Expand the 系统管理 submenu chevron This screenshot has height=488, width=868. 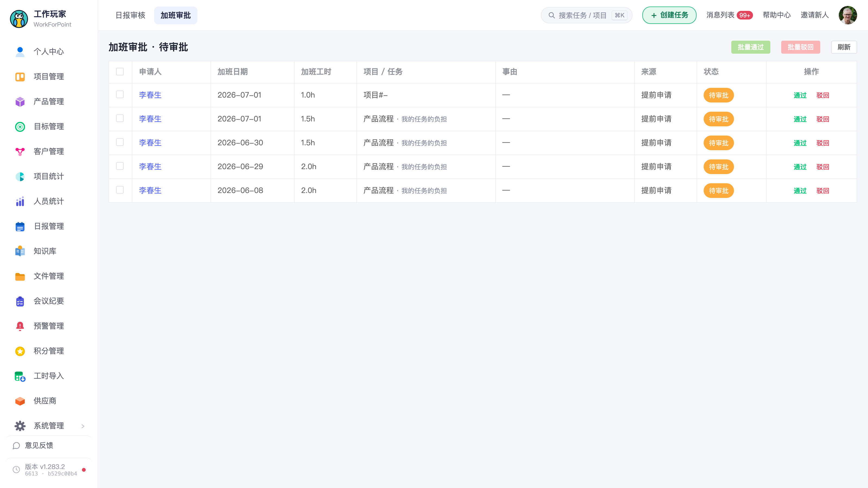(83, 426)
